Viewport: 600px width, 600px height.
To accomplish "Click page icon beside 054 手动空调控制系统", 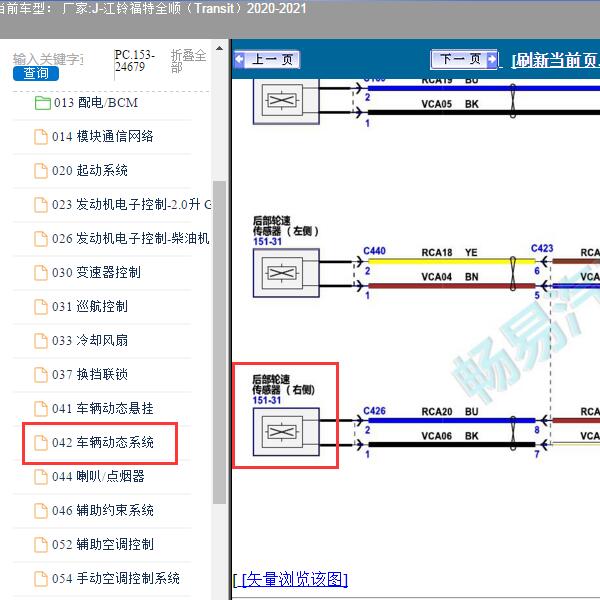I will click(41, 580).
